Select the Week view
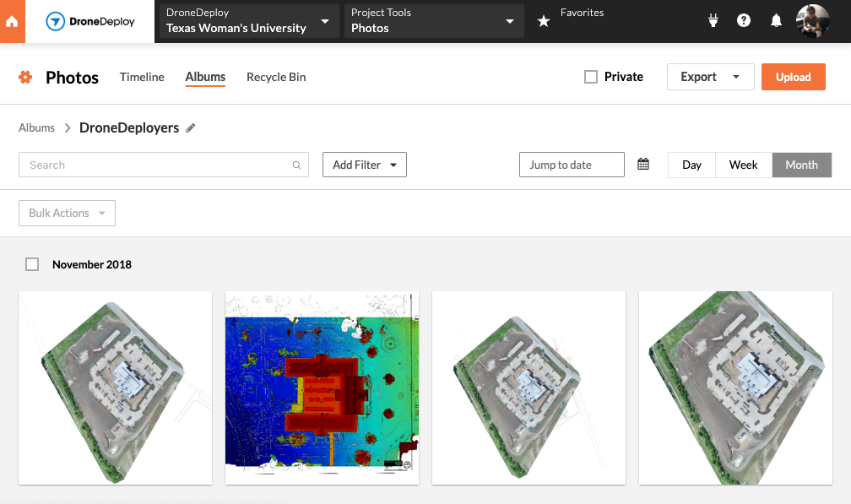 pyautogui.click(x=744, y=165)
